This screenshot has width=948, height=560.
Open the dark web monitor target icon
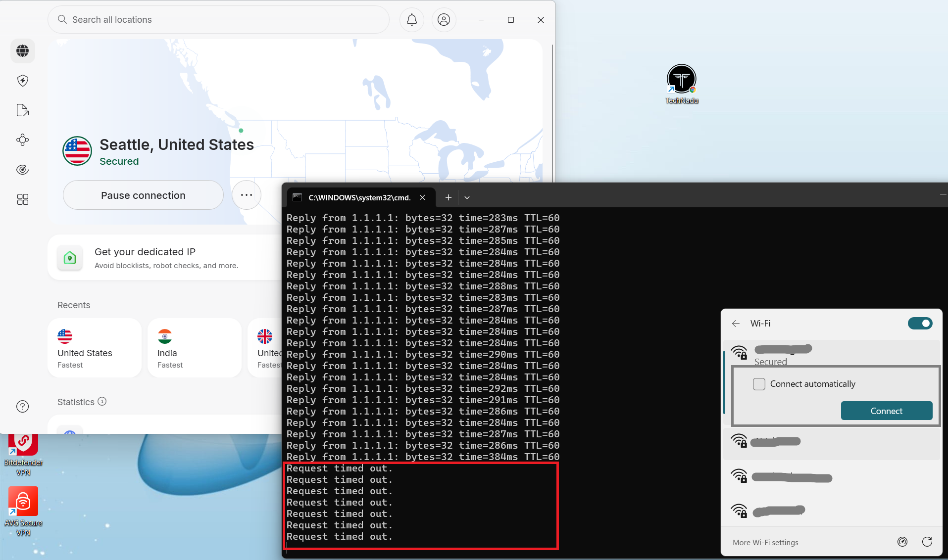pyautogui.click(x=23, y=170)
